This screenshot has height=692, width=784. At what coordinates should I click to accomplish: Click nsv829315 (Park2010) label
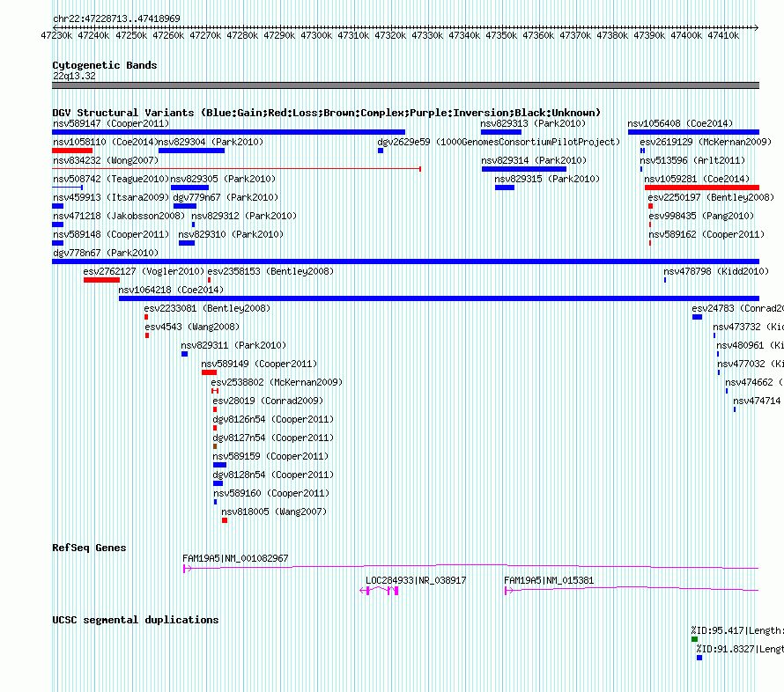point(547,179)
